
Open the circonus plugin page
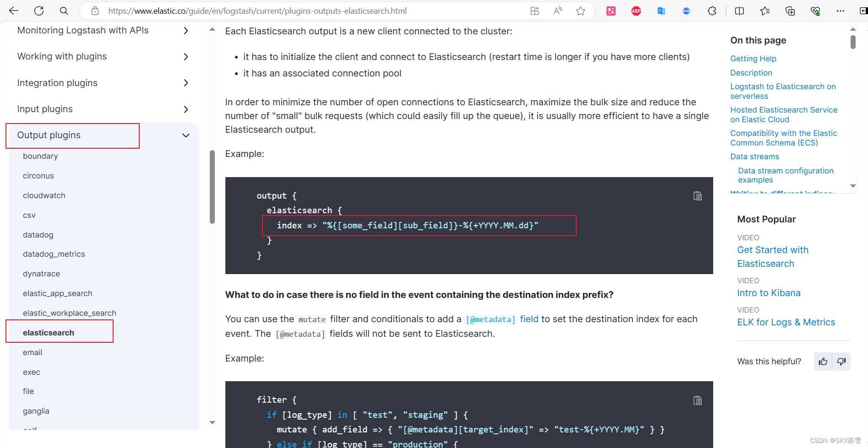[38, 176]
